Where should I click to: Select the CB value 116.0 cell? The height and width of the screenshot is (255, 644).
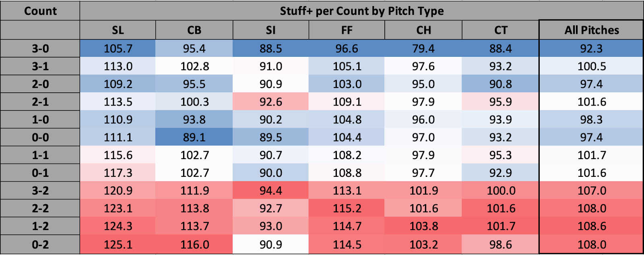tap(194, 245)
